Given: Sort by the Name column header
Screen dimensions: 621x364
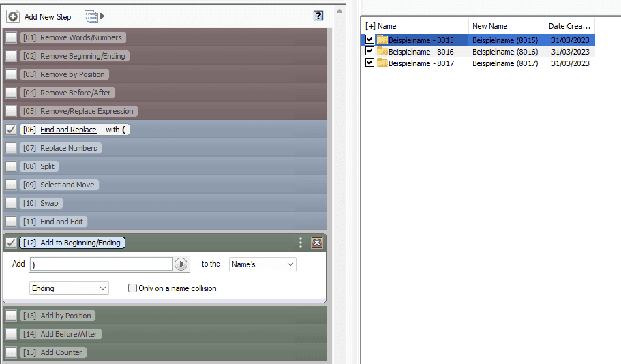Looking at the screenshot, I should click(387, 26).
